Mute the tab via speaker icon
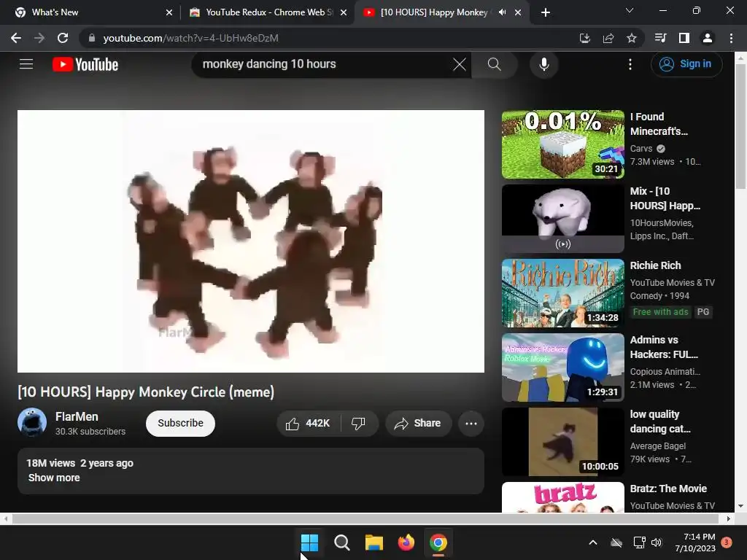 coord(502,12)
